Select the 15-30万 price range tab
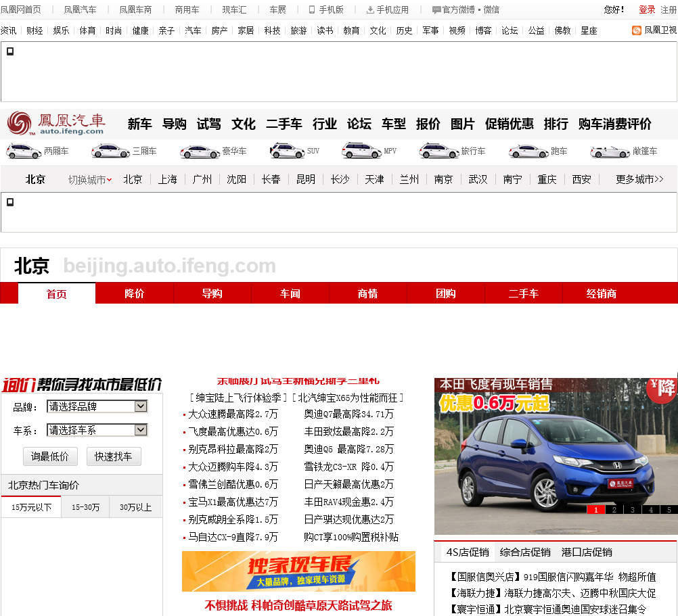Screen dimensions: 678x616 click(x=85, y=507)
